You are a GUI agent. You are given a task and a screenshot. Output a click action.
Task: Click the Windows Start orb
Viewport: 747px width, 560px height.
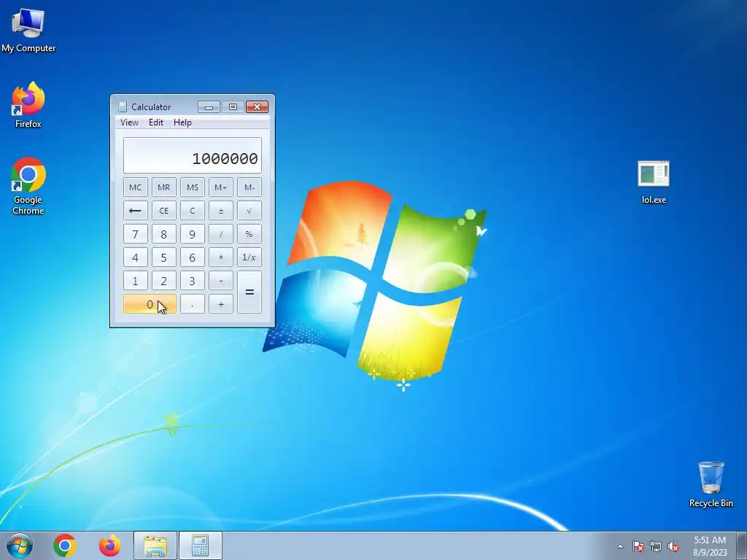pos(20,545)
